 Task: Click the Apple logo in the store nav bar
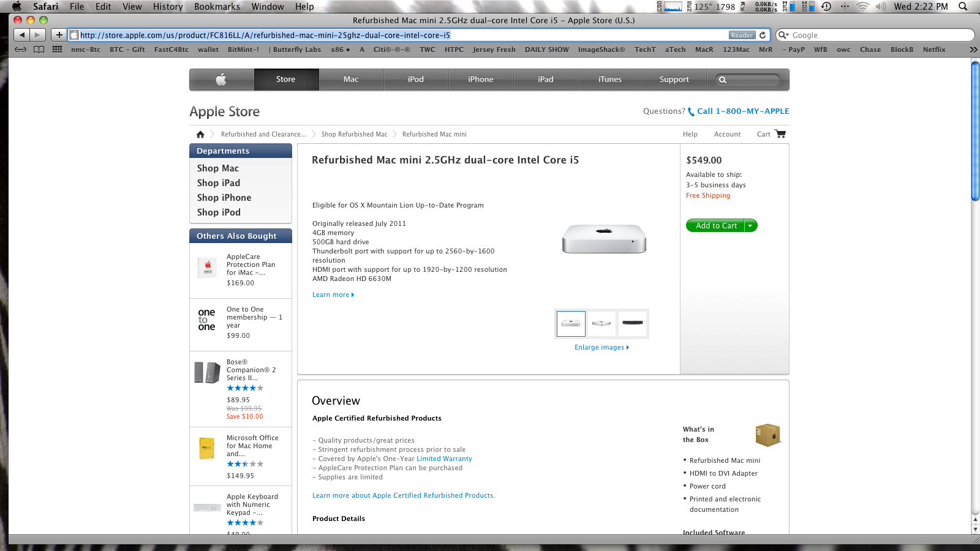pos(221,79)
